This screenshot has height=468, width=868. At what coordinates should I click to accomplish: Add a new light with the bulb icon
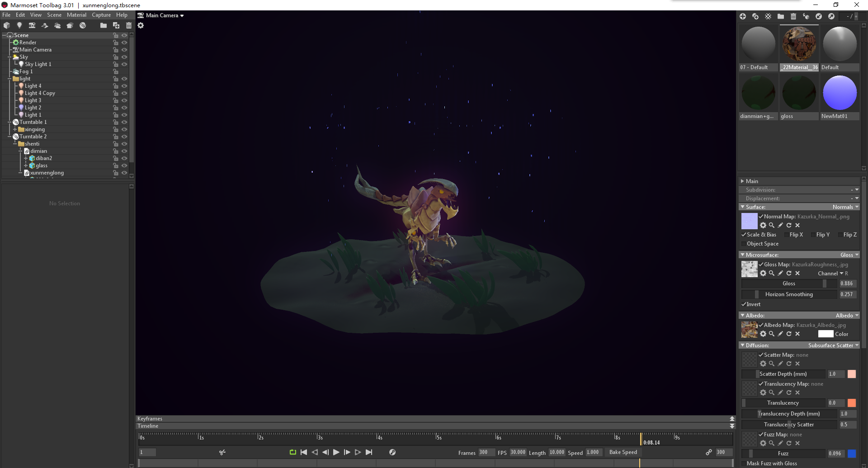(x=19, y=25)
